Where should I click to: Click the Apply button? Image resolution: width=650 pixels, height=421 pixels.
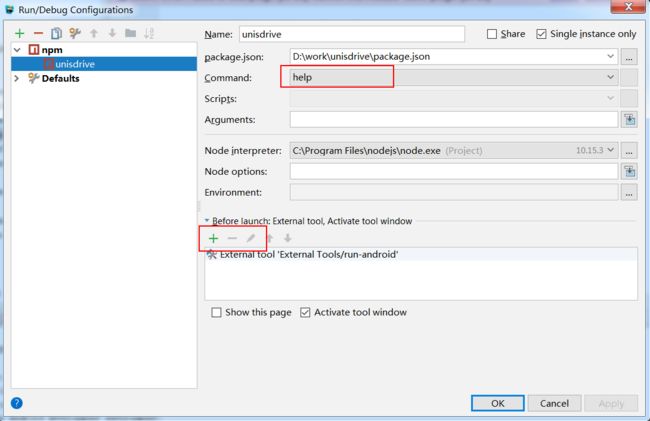pyautogui.click(x=611, y=403)
